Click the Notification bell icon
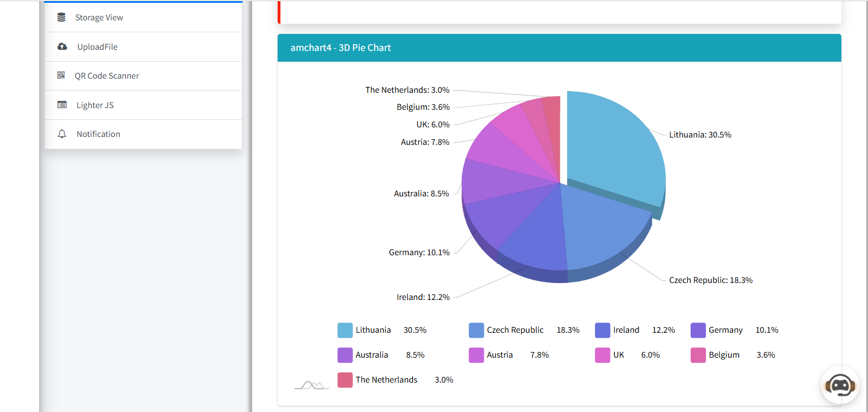 (62, 134)
